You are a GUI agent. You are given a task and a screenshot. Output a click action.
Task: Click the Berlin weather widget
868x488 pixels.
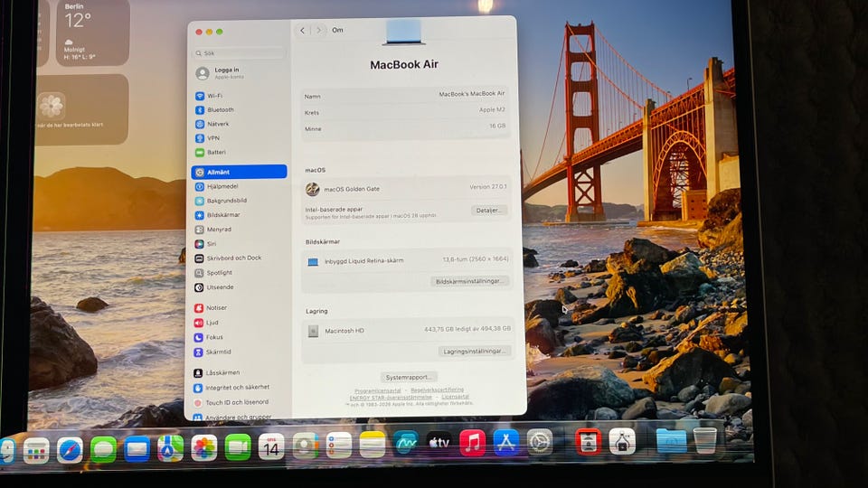[x=92, y=33]
